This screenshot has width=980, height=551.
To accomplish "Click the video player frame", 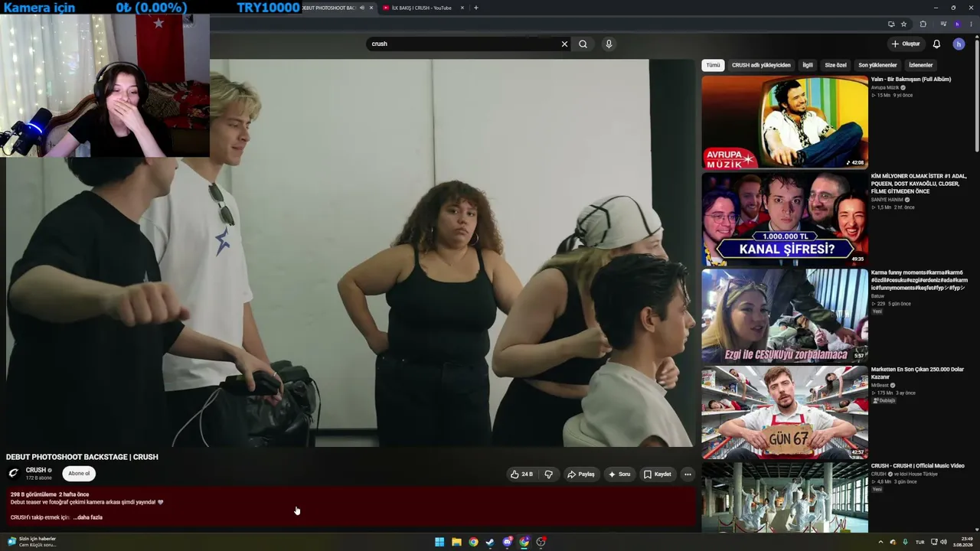I will click(350, 253).
